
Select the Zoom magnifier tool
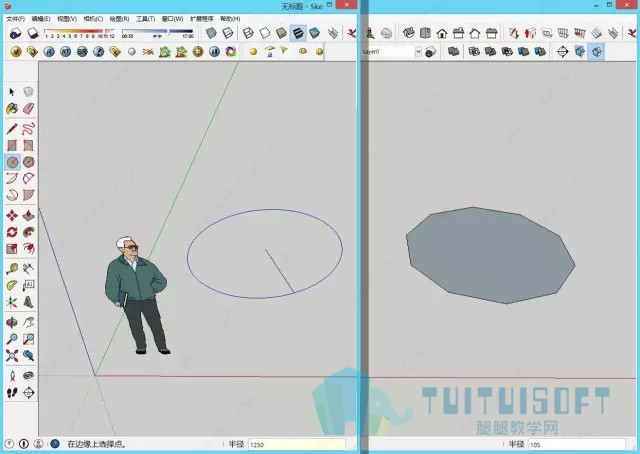pyautogui.click(x=12, y=339)
